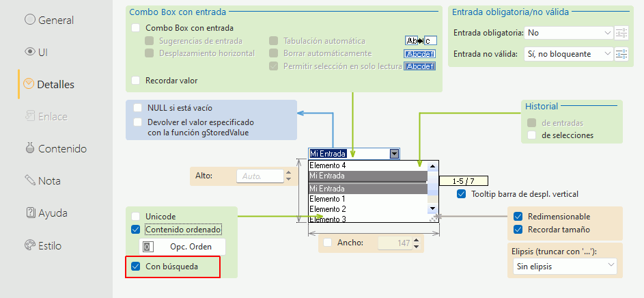
Task: Uncheck Con búsqueda option
Action: pos(135,267)
